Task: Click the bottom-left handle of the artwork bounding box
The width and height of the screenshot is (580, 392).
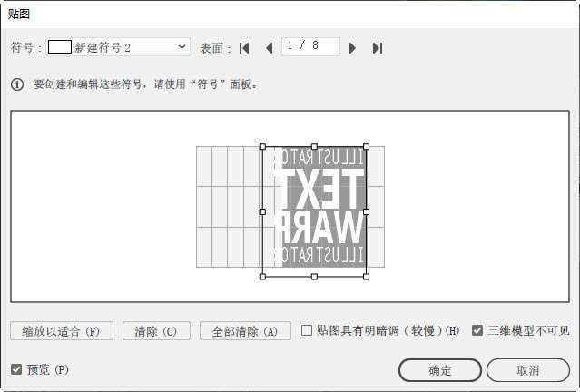Action: pos(262,277)
